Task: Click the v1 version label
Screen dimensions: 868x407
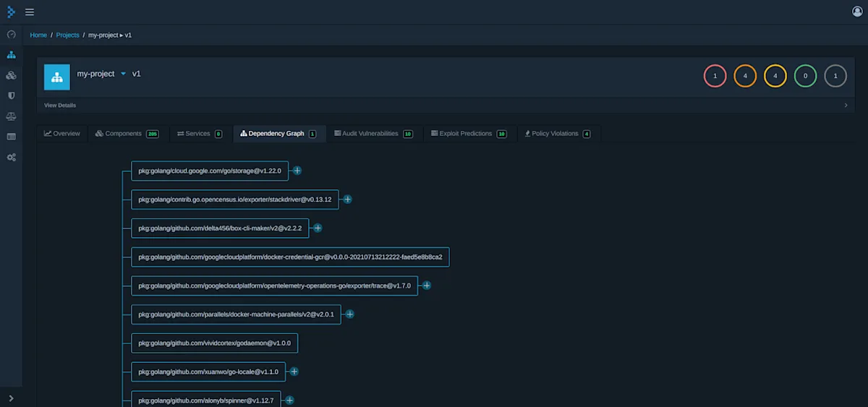Action: [136, 74]
